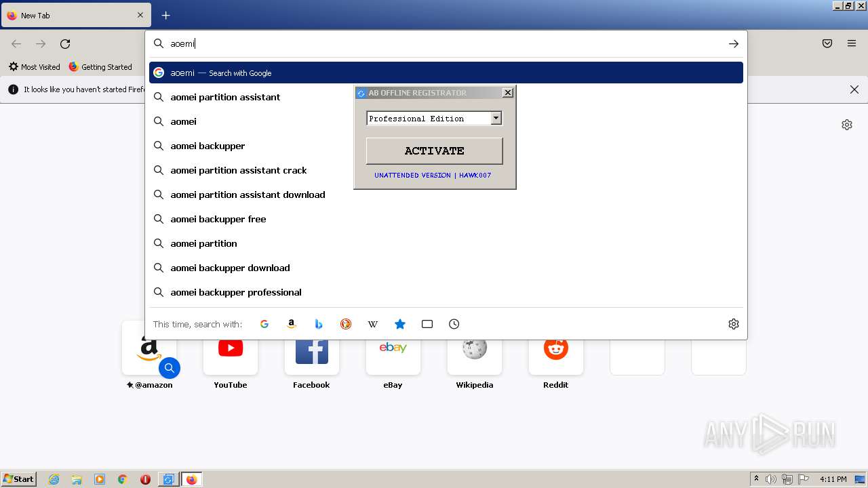The height and width of the screenshot is (488, 868).
Task: Open Getting Started bookmark
Action: coord(100,67)
